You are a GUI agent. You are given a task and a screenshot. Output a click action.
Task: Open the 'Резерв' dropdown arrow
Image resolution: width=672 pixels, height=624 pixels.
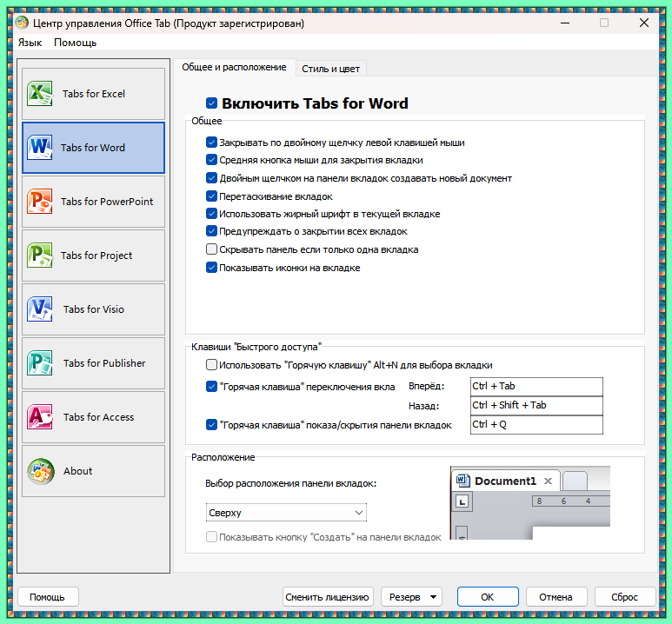pyautogui.click(x=433, y=597)
